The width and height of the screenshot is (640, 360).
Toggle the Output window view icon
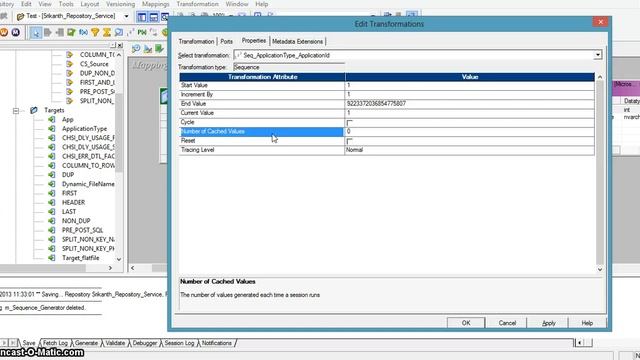[153, 17]
